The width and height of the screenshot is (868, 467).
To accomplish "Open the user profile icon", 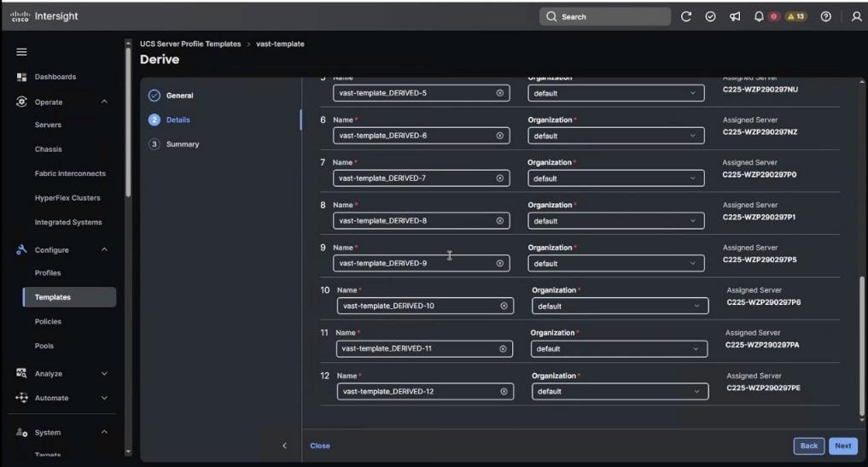I will click(856, 16).
